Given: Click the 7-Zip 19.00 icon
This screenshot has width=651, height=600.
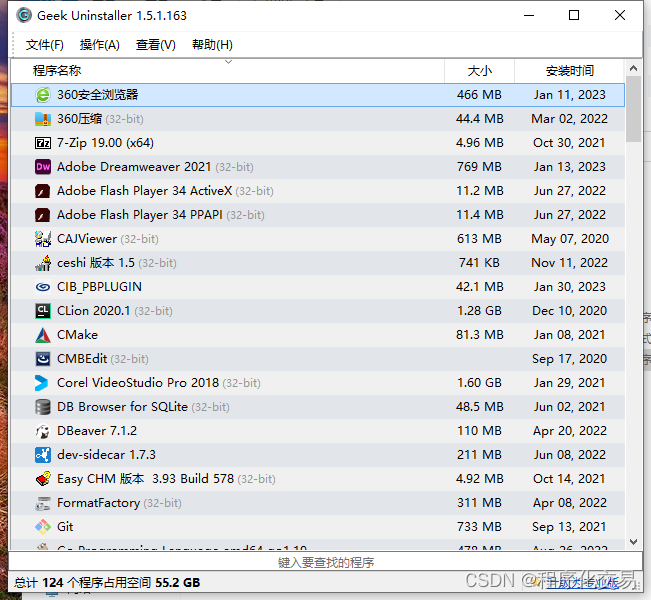Looking at the screenshot, I should (43, 143).
